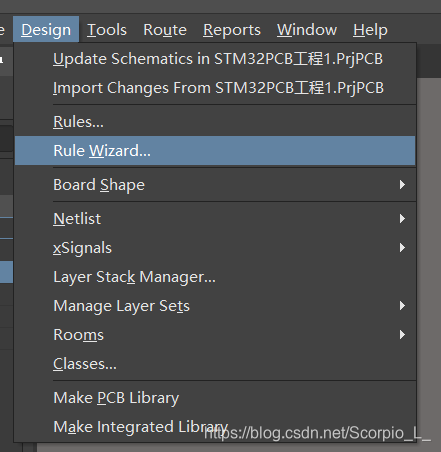Expand the Rooms submenu arrow
Viewport: 441px width, 452px height.
(402, 335)
